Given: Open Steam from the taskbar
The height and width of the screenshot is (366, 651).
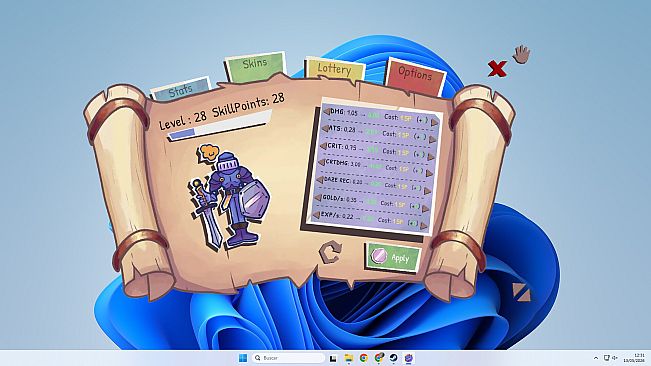Looking at the screenshot, I should pos(393,358).
